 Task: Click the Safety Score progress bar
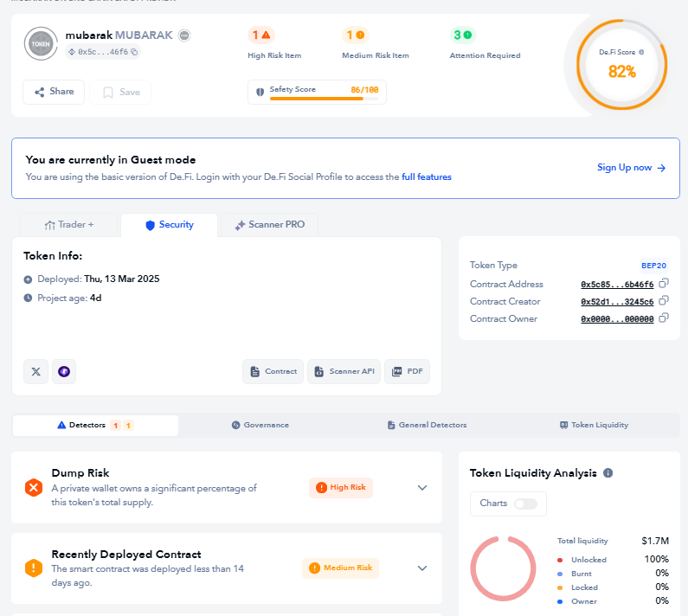point(317,99)
